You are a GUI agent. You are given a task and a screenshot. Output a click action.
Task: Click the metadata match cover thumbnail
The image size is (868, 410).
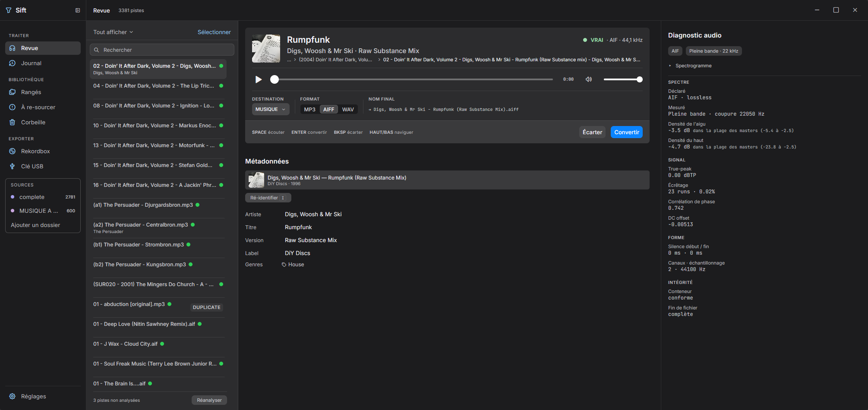click(x=256, y=180)
